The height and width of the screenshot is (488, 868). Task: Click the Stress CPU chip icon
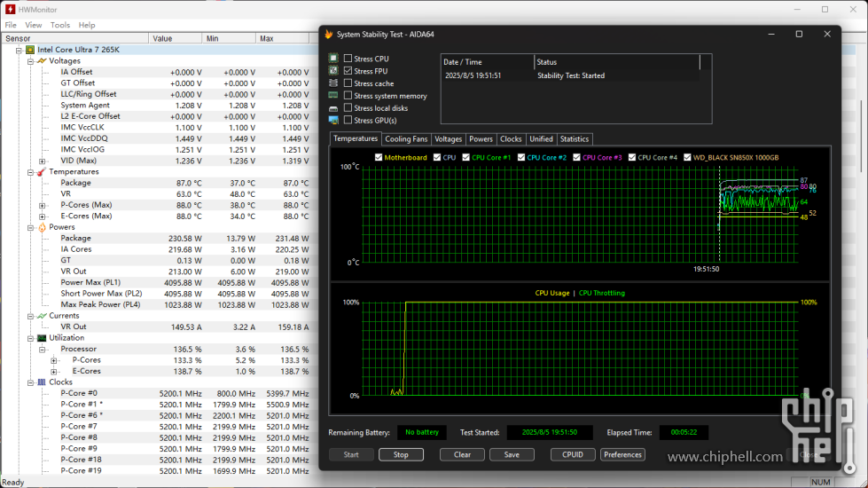(333, 59)
